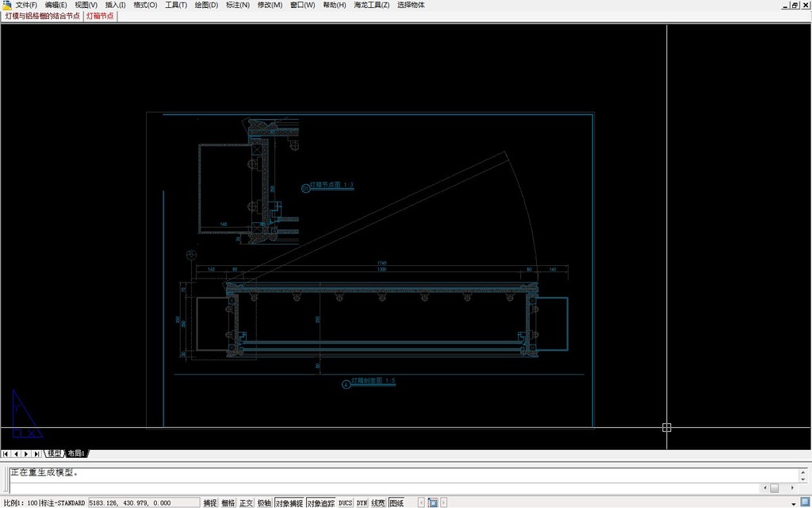812x508 pixels.
Task: Open the 绘图(D) menu
Action: (206, 6)
